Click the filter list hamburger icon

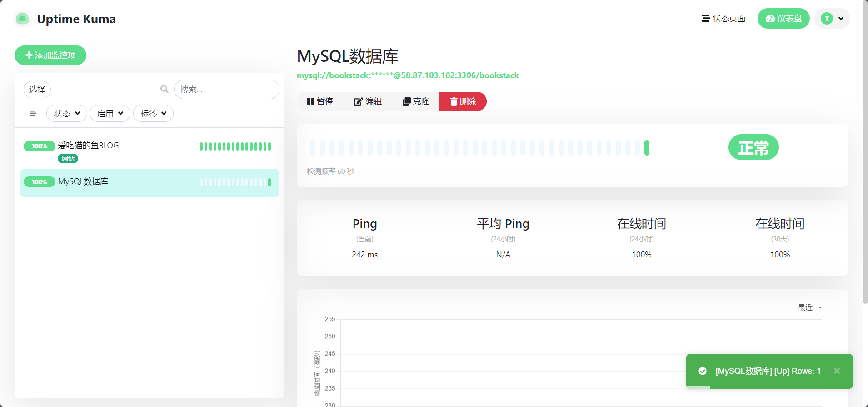(33, 113)
